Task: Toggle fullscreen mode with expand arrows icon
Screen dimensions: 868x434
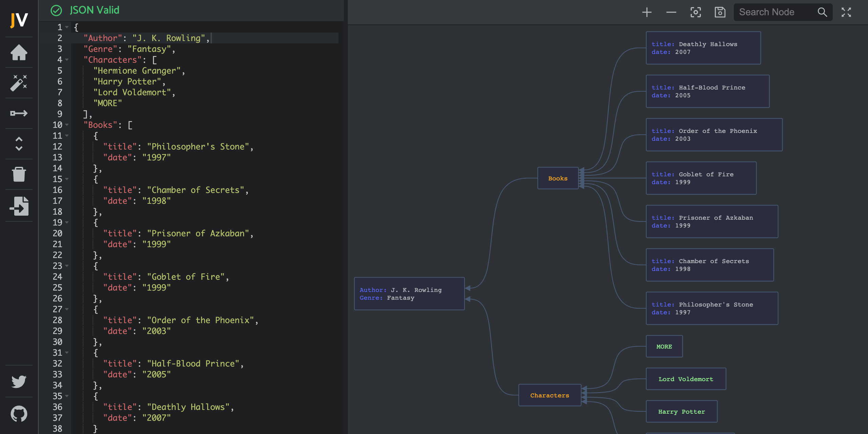Action: (846, 12)
